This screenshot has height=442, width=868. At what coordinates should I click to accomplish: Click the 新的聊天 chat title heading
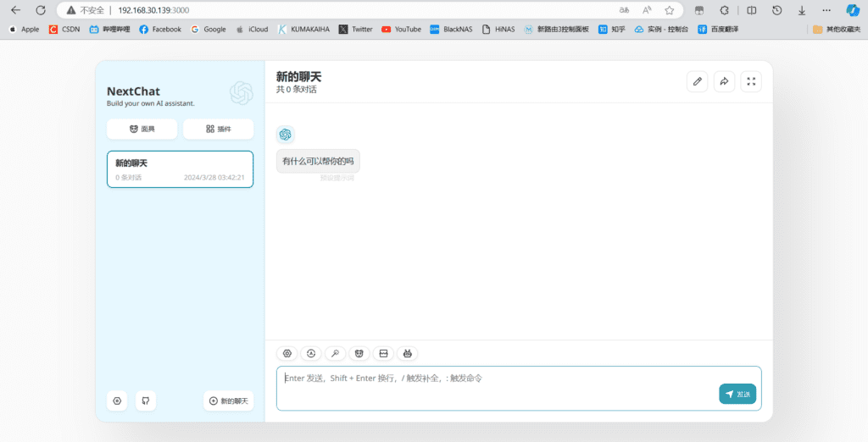point(299,77)
